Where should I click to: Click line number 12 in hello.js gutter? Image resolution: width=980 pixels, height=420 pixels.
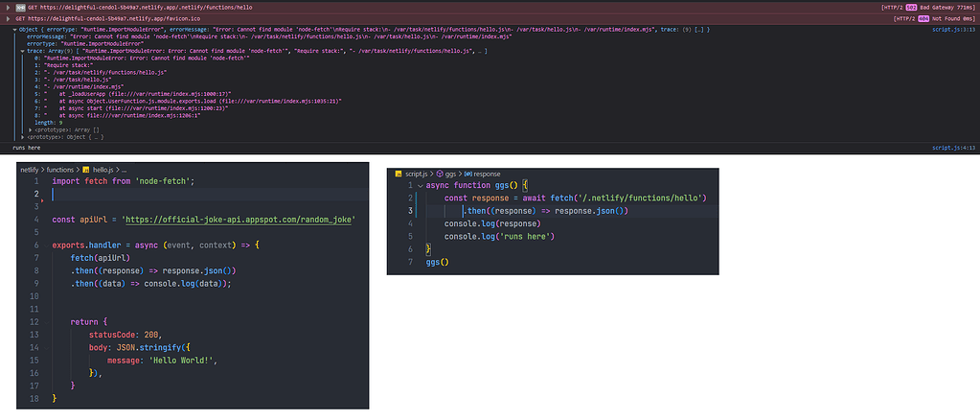coord(35,322)
